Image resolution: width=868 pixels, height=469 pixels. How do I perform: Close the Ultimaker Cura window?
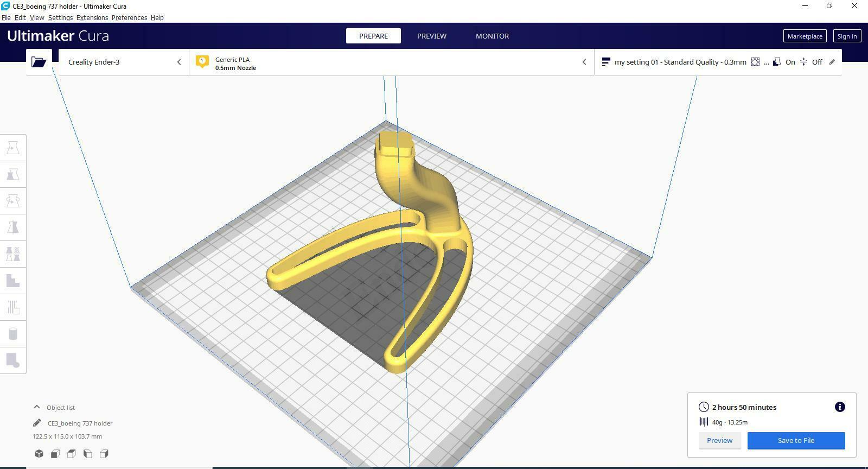point(854,6)
